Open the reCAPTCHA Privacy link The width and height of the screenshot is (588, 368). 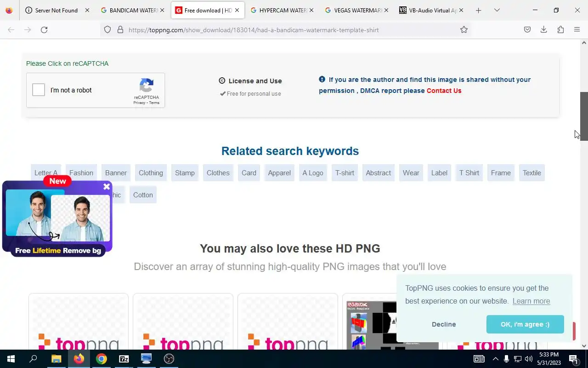point(139,103)
